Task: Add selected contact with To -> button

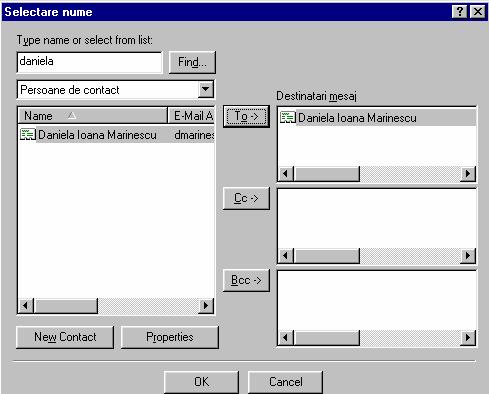Action: tap(246, 116)
